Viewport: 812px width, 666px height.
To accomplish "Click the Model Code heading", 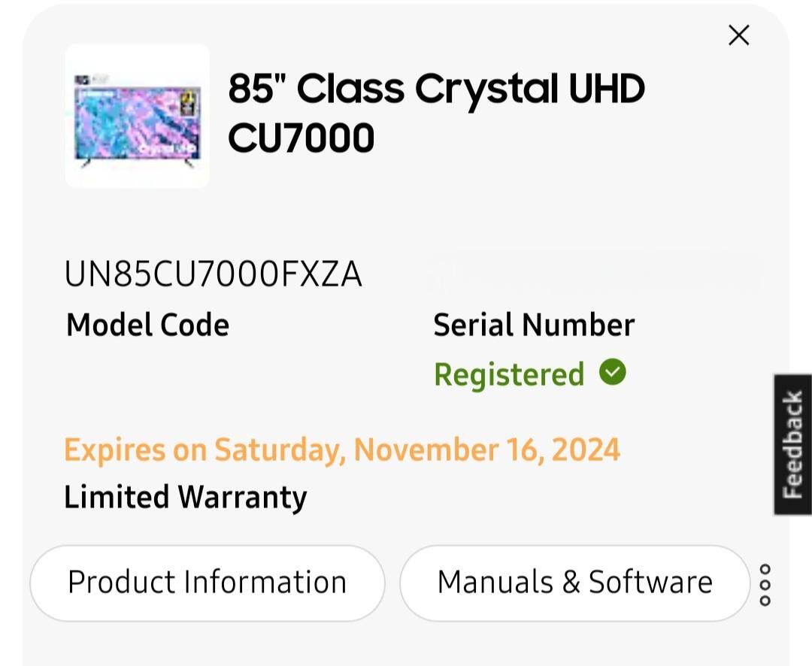I will [x=147, y=325].
